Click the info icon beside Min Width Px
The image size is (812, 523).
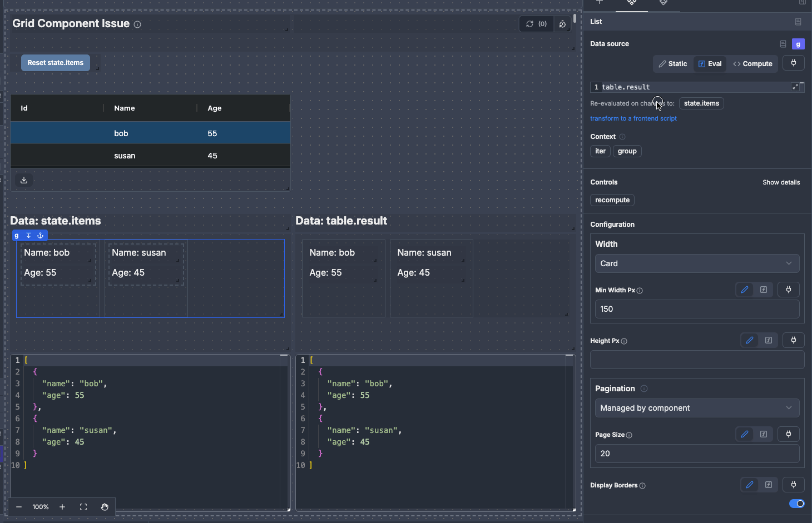pos(640,291)
